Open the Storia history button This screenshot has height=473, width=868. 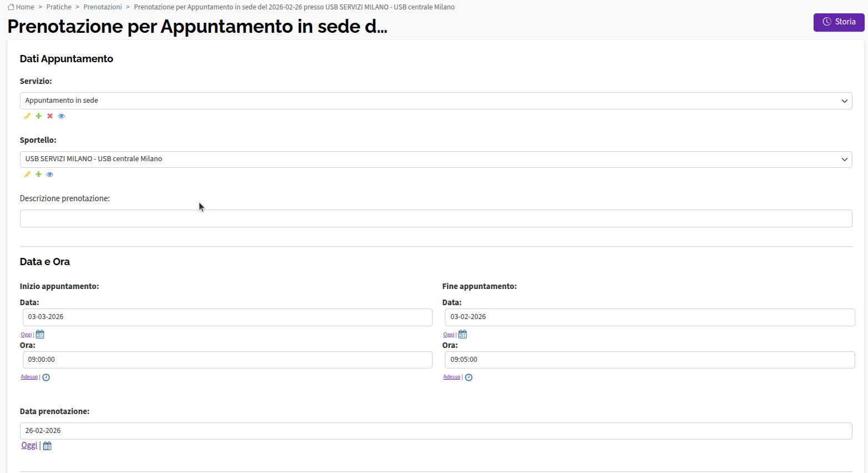point(839,22)
